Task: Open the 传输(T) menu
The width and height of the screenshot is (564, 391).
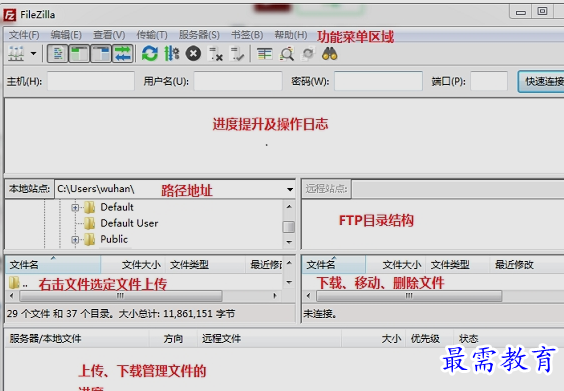Action: [152, 35]
